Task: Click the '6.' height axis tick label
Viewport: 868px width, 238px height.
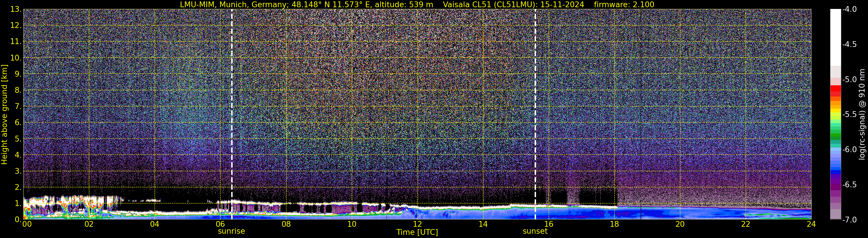Action: [x=18, y=123]
